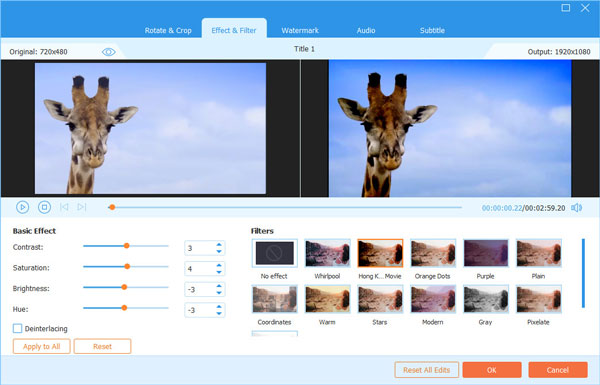Cancel the edit dialog
600x385 pixels.
(x=558, y=370)
